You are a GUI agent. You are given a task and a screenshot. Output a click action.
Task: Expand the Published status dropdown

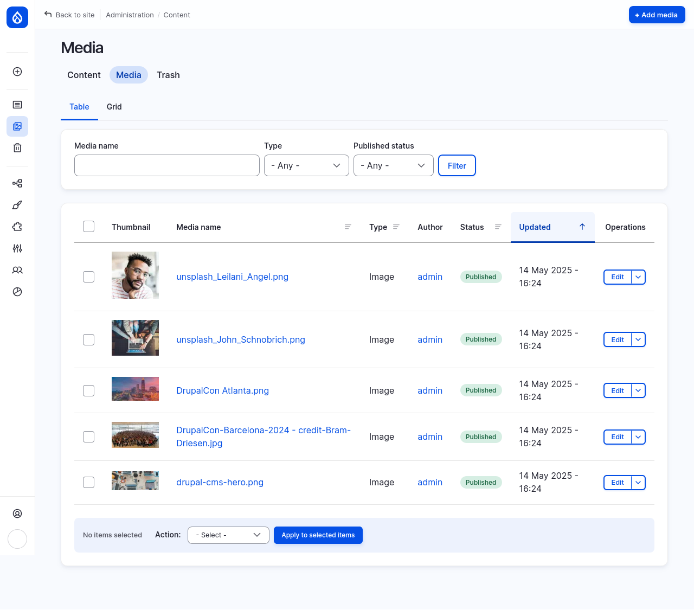pos(394,165)
